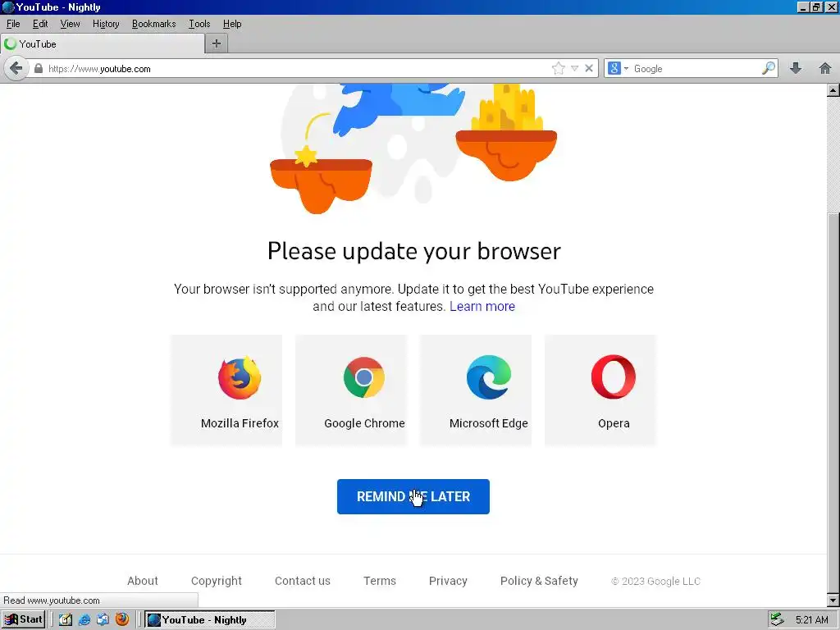840x630 pixels.
Task: Bookmark page with the star icon
Action: [558, 69]
